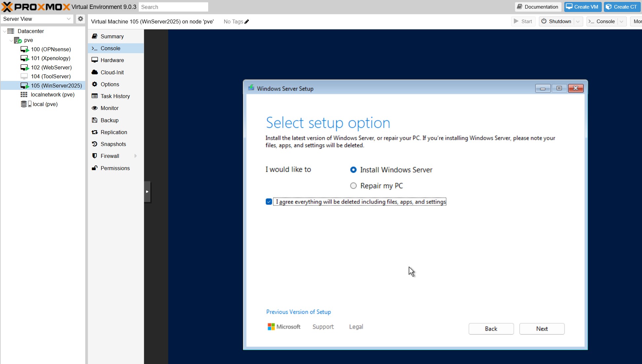Uncheck the agree everything will be deleted checkbox
This screenshot has height=364, width=642.
pos(269,202)
